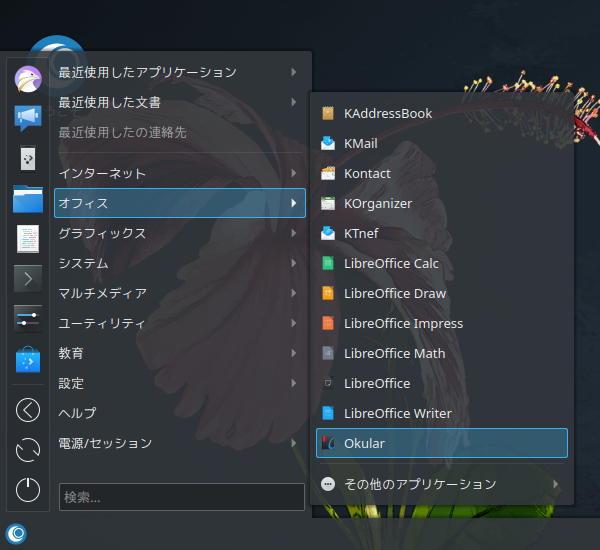Screen dimensions: 600x550
Task: Click the shutdown power icon
Action: 28,490
